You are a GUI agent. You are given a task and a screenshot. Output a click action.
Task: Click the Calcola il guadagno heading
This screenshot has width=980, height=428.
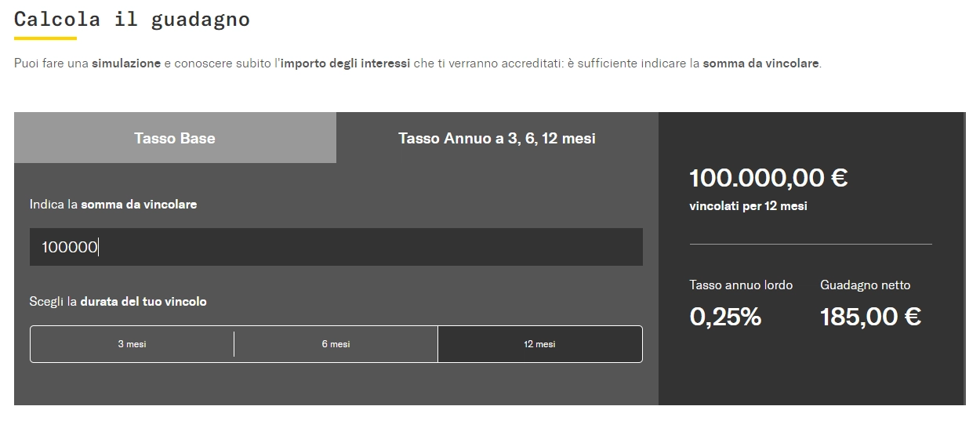coord(132,19)
